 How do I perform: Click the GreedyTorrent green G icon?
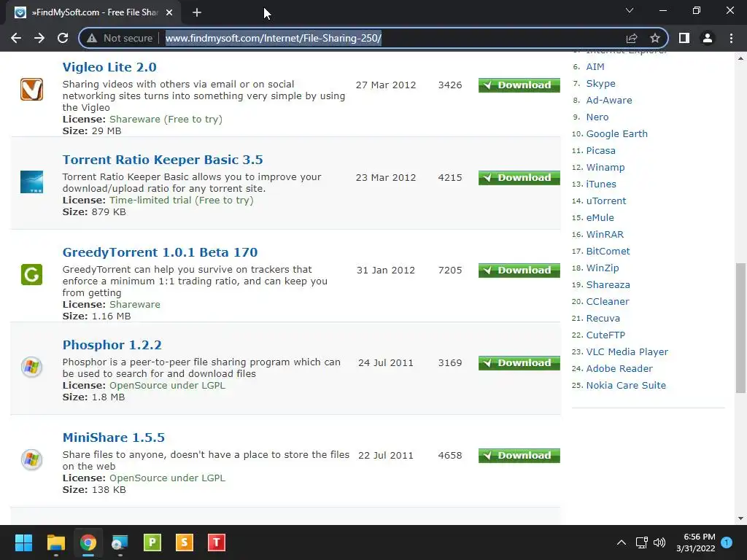coord(31,274)
